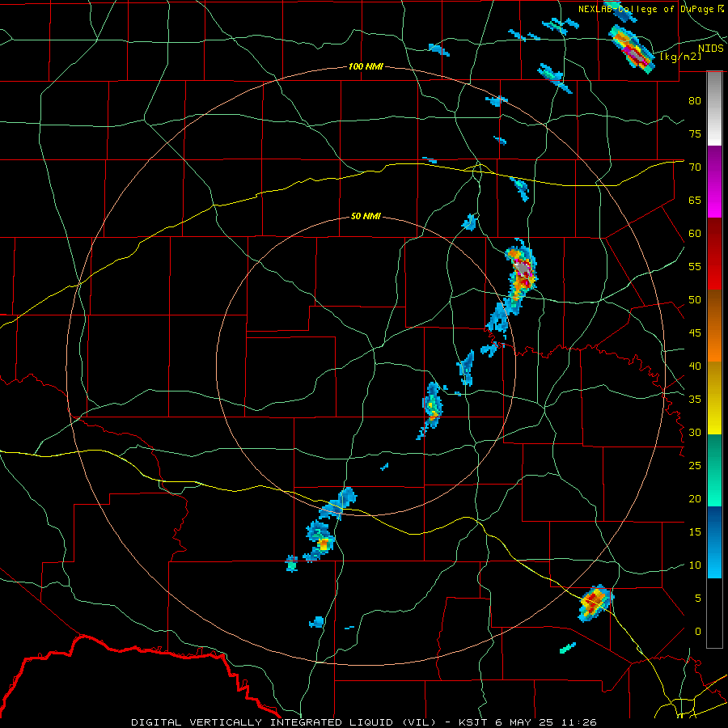Select the 0 value on the color scale
Image resolution: width=728 pixels, height=728 pixels.
[697, 632]
